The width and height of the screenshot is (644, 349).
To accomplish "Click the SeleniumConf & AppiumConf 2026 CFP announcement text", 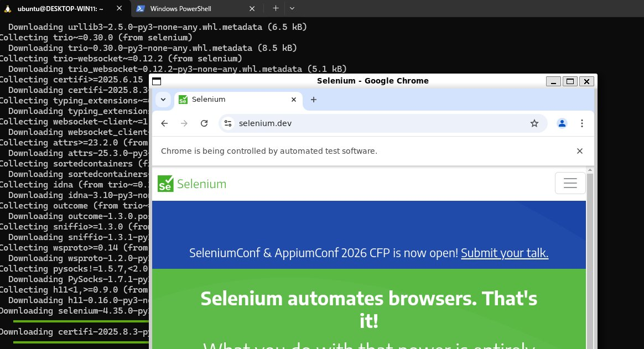I will click(324, 253).
